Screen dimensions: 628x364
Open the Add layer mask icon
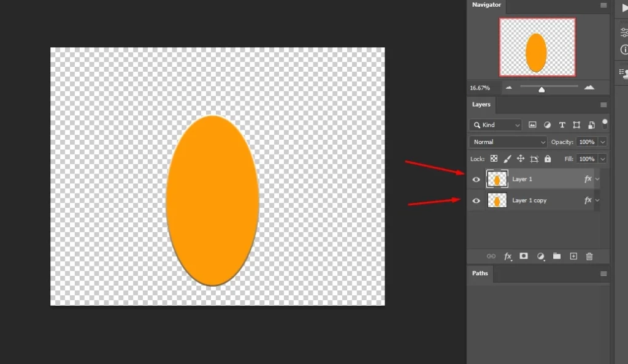coord(524,256)
